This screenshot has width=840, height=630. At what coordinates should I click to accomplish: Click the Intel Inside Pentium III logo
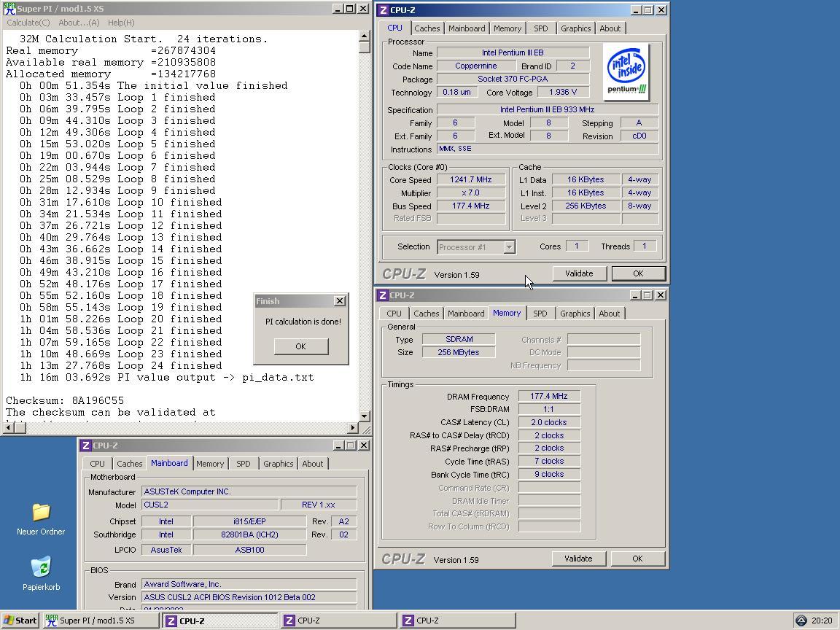[626, 72]
